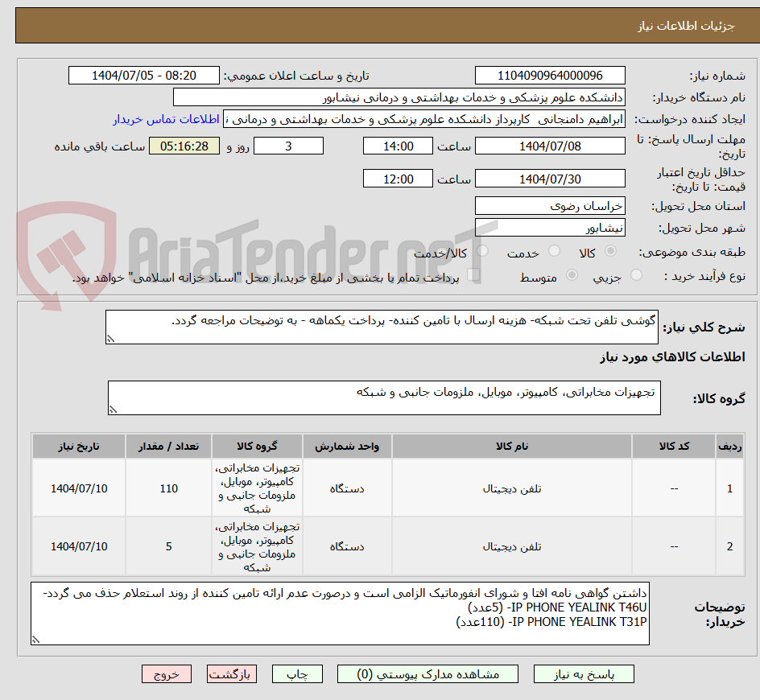Select table row 2 تلفن دیجیتال
760x700 pixels.
388,546
